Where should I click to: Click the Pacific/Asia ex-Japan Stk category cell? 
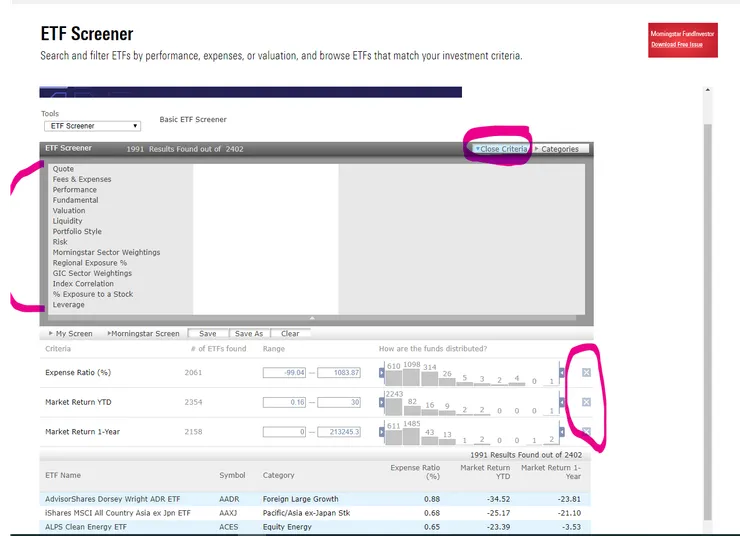click(306, 513)
